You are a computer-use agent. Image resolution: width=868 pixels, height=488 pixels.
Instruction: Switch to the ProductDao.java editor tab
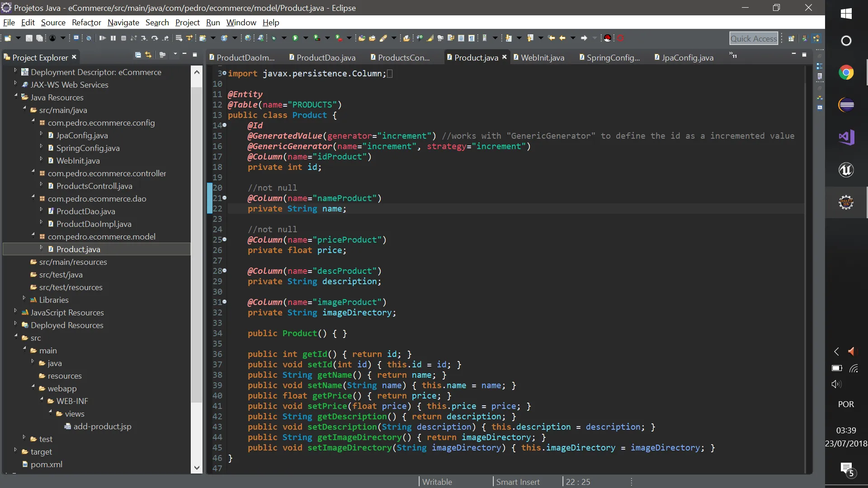pyautogui.click(x=325, y=57)
